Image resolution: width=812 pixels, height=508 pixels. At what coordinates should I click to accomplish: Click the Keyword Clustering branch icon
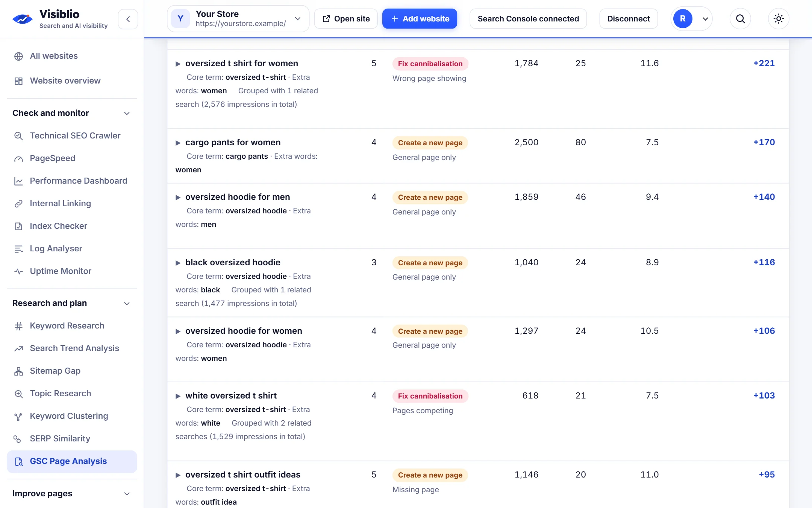point(18,417)
